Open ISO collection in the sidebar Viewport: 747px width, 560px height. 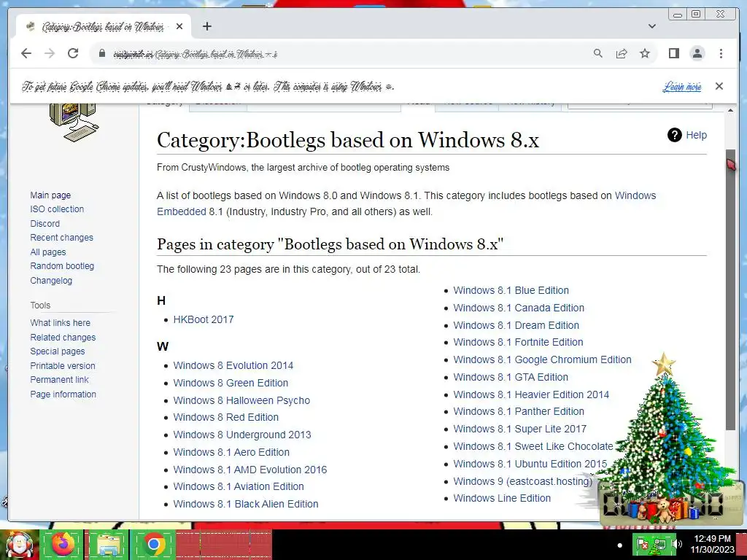57,209
